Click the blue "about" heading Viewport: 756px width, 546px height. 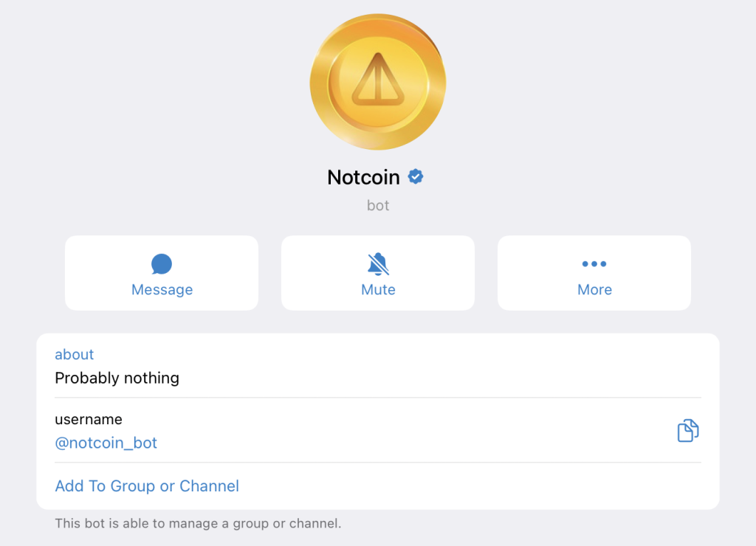(75, 355)
